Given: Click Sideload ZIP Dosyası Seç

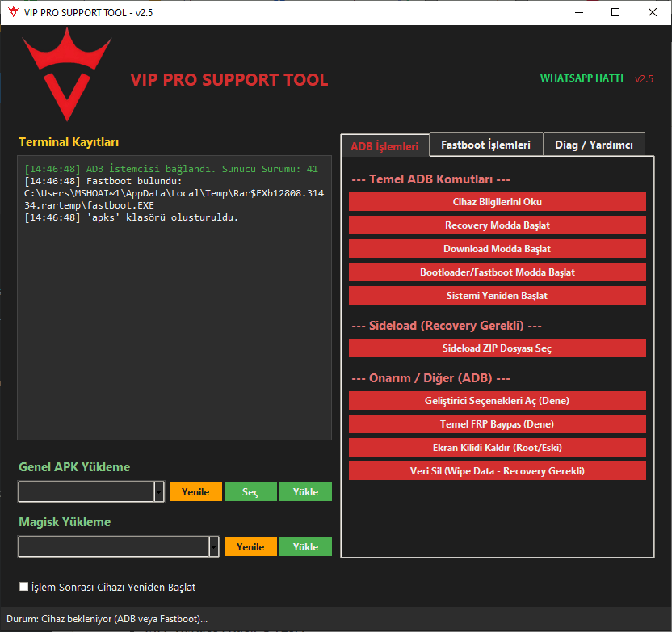Looking at the screenshot, I should coord(497,348).
